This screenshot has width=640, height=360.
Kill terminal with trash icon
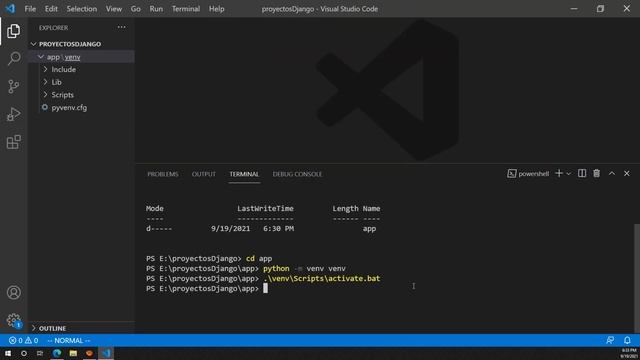point(597,173)
